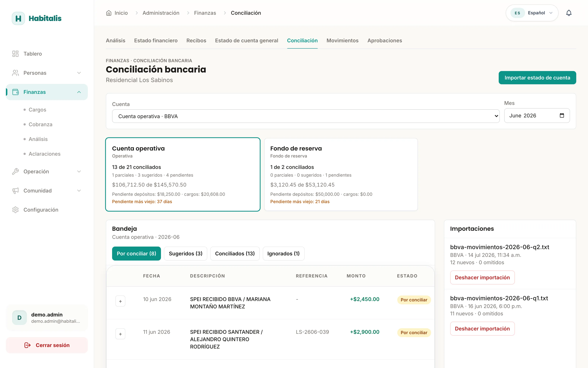Click the Comunidad megaphone icon
This screenshot has width=588, height=368.
pyautogui.click(x=15, y=191)
